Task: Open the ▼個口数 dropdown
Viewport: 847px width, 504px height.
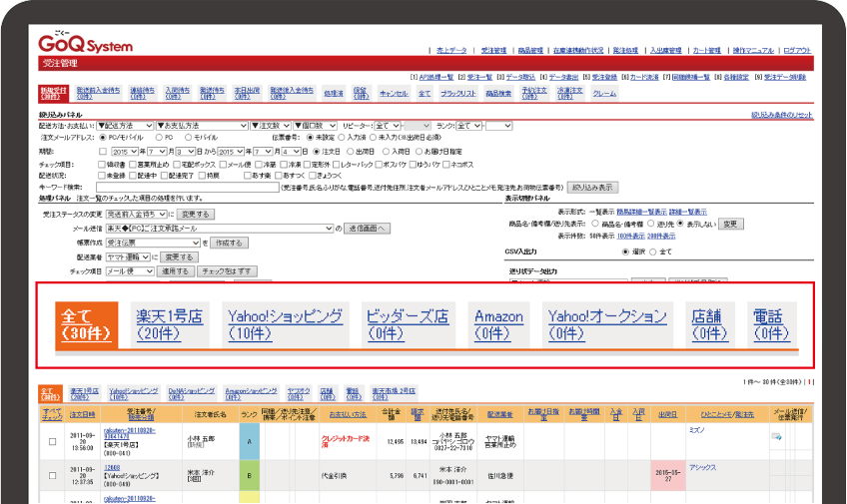Action: [x=316, y=126]
